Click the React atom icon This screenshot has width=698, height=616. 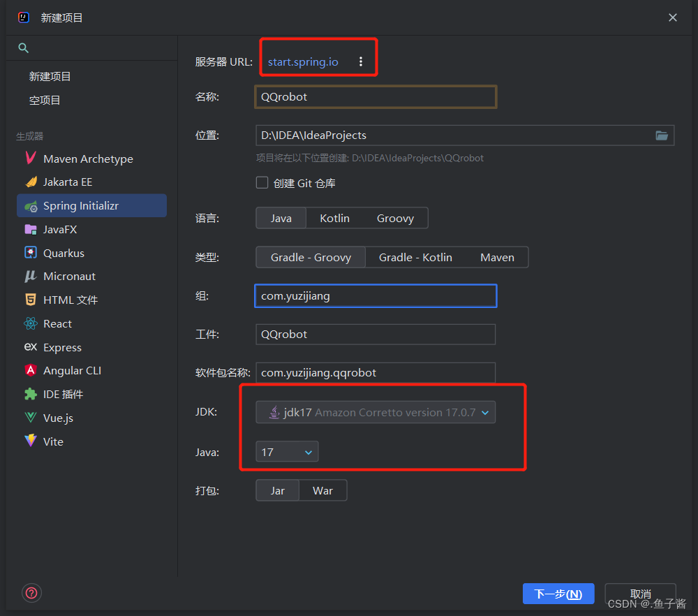coord(31,323)
